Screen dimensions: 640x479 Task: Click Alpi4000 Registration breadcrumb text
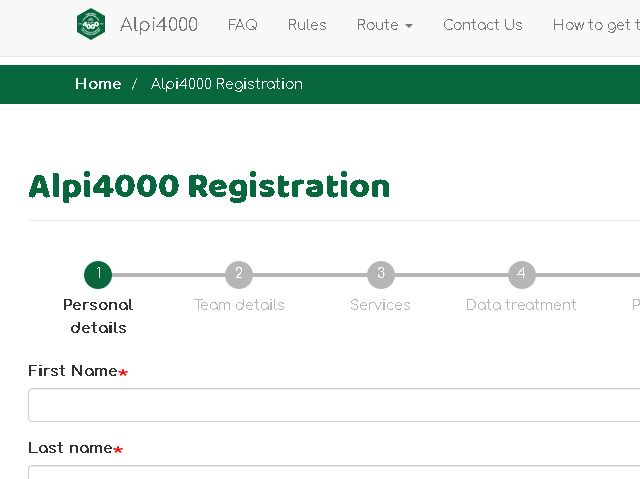(x=227, y=84)
